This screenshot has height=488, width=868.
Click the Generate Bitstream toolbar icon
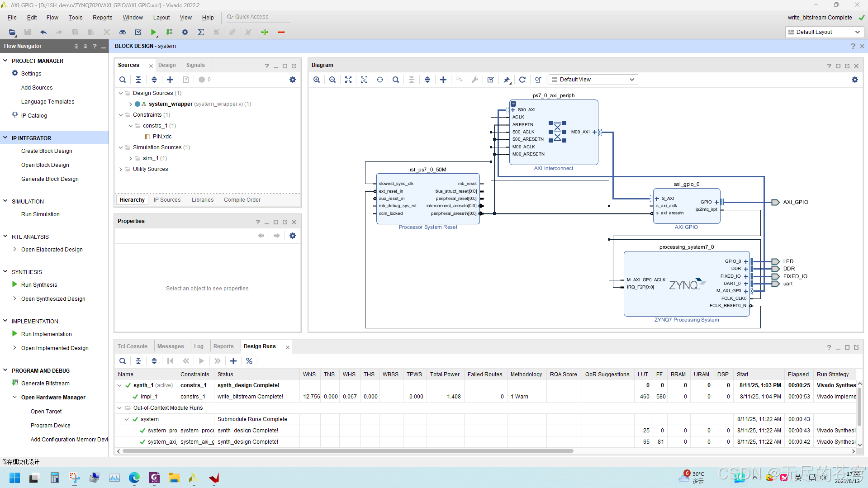pyautogui.click(x=169, y=32)
